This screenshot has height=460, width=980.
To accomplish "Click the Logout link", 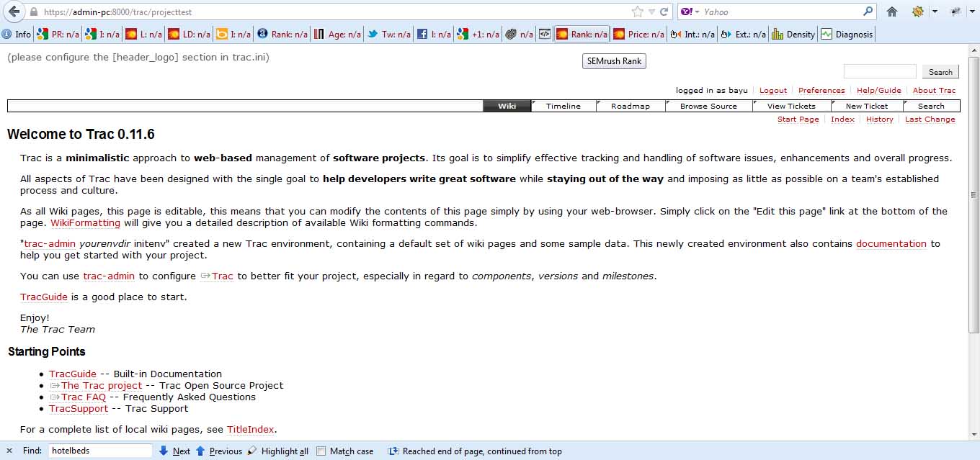I will tap(772, 90).
